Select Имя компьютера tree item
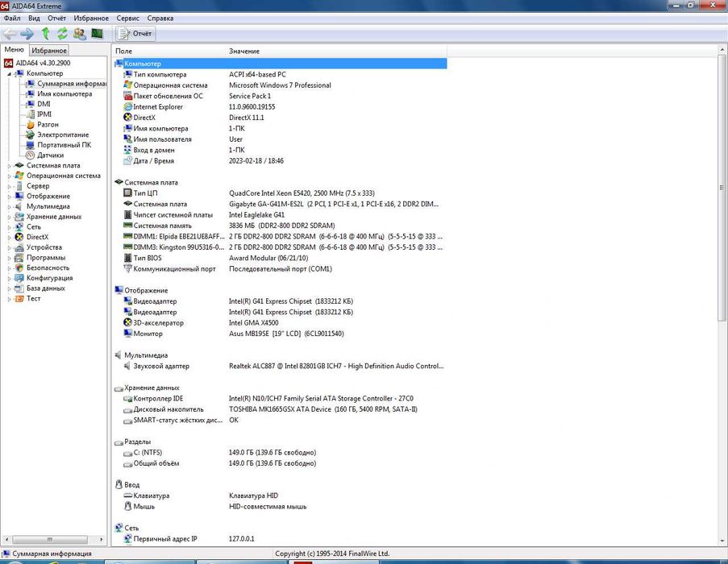The width and height of the screenshot is (728, 564). click(64, 94)
